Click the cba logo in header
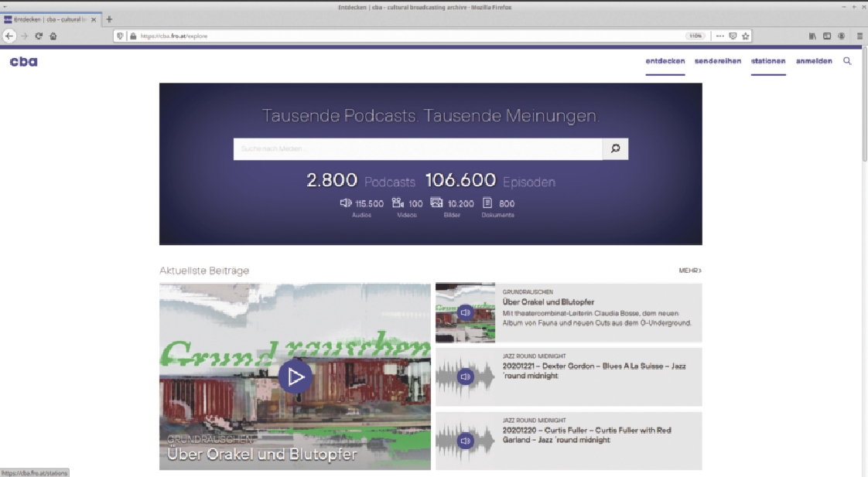 tap(23, 61)
